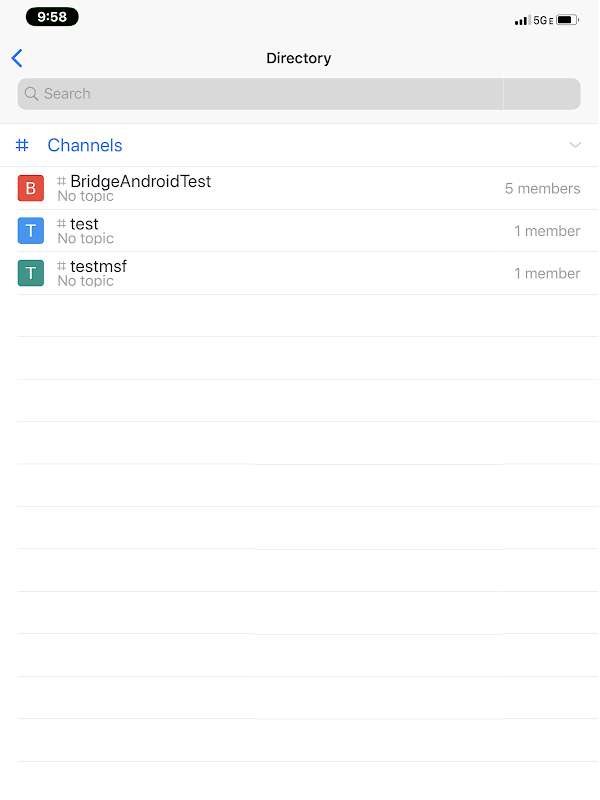Viewport: 600px width, 800px height.
Task: Tap the 9:58 clock in status bar
Action: pos(52,17)
